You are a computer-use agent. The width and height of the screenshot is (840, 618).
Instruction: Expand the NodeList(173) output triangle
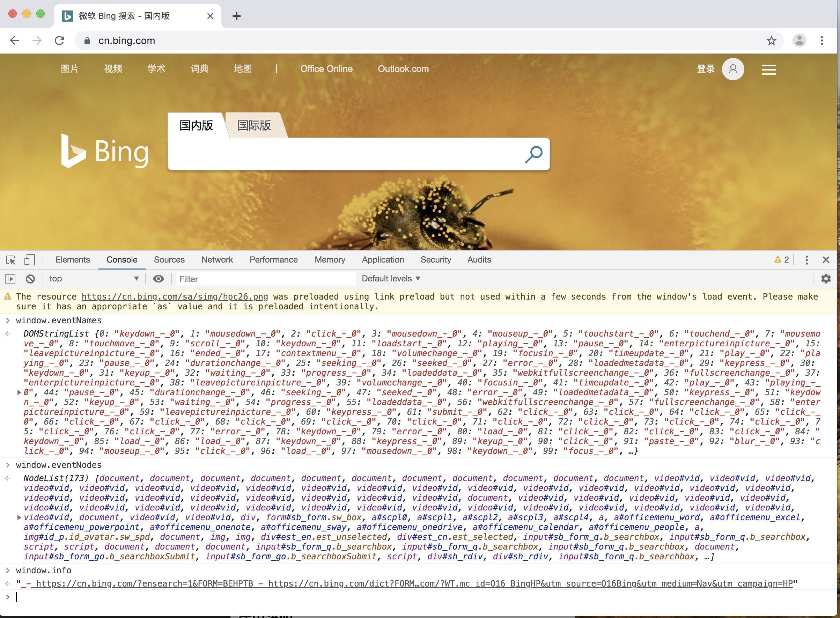(x=19, y=517)
